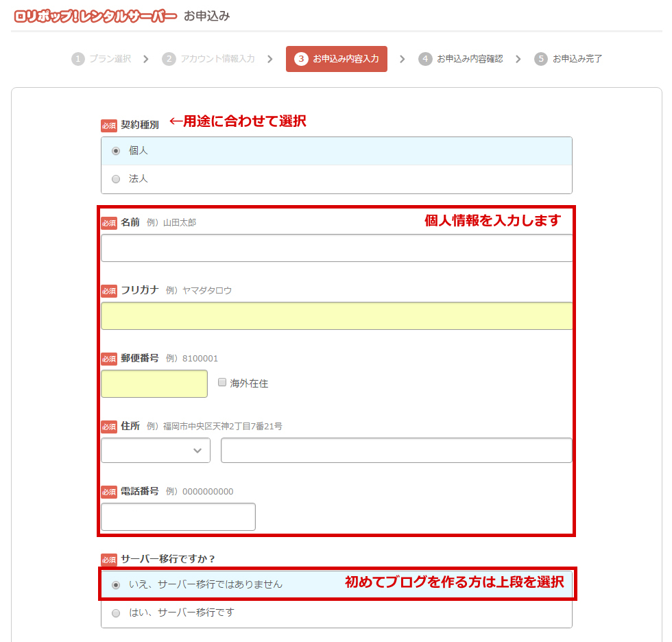Image resolution: width=672 pixels, height=642 pixels.
Task: Click the 郵便番号 postal code field
Action: coord(154,384)
